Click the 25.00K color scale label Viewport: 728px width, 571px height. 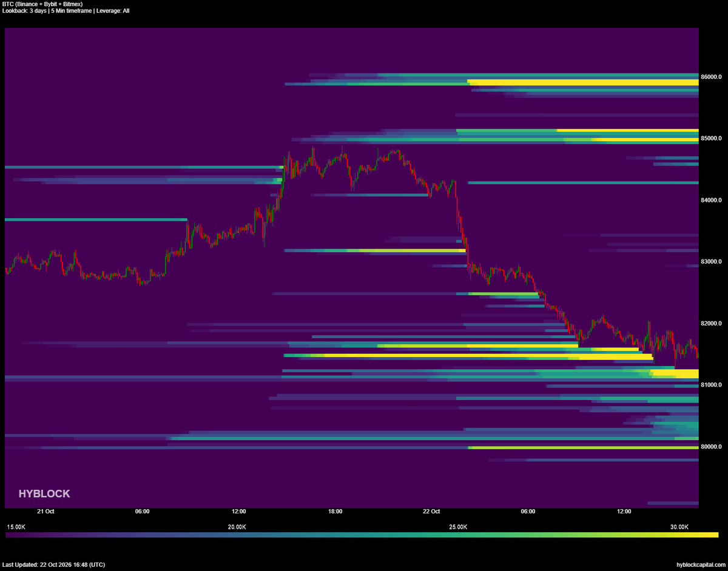(458, 527)
